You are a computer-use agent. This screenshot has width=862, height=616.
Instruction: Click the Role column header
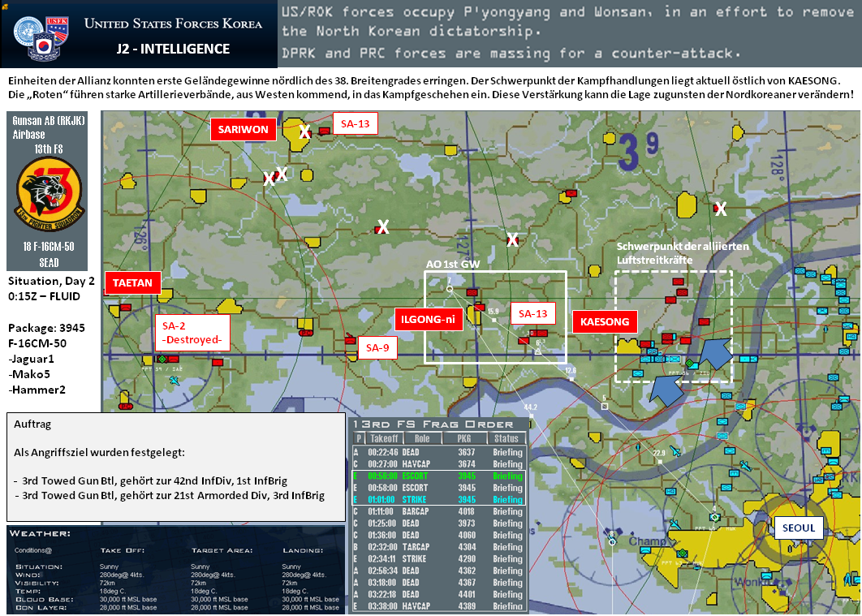coord(422,438)
